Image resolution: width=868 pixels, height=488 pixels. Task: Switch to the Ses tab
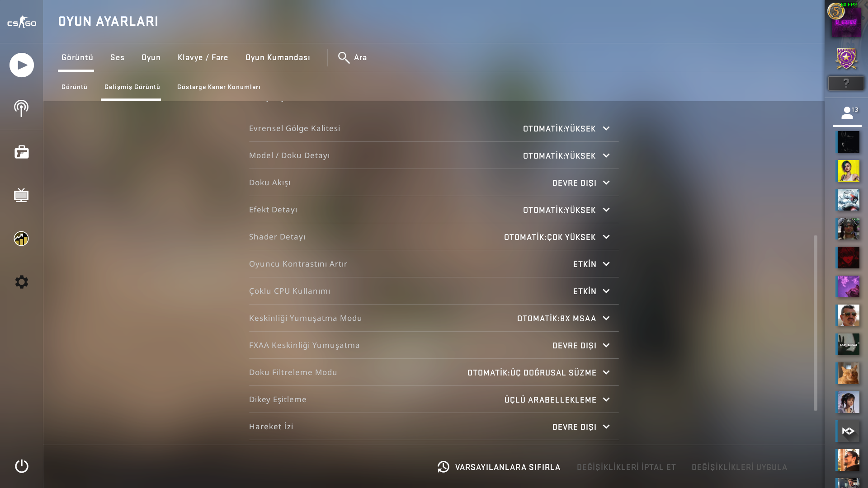click(x=117, y=57)
